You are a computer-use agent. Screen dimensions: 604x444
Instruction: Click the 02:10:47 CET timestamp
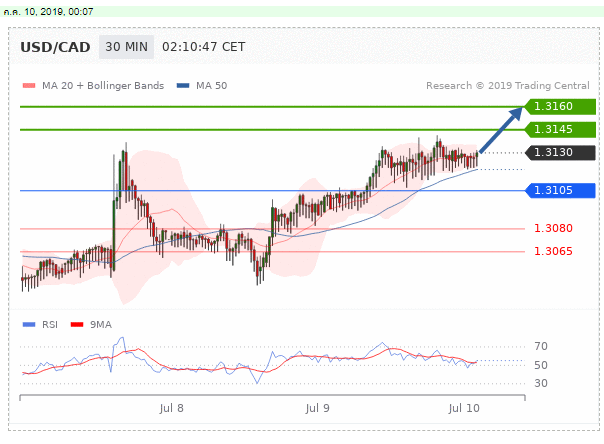(203, 47)
